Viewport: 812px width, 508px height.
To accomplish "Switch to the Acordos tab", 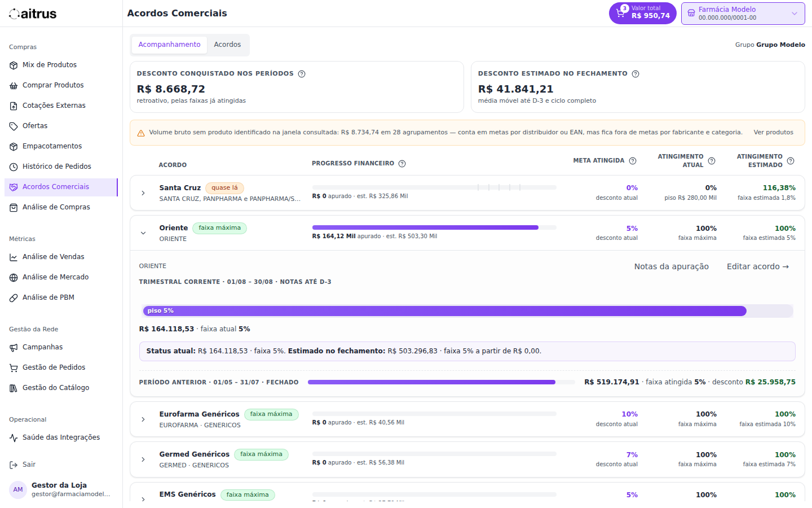I will coord(227,45).
